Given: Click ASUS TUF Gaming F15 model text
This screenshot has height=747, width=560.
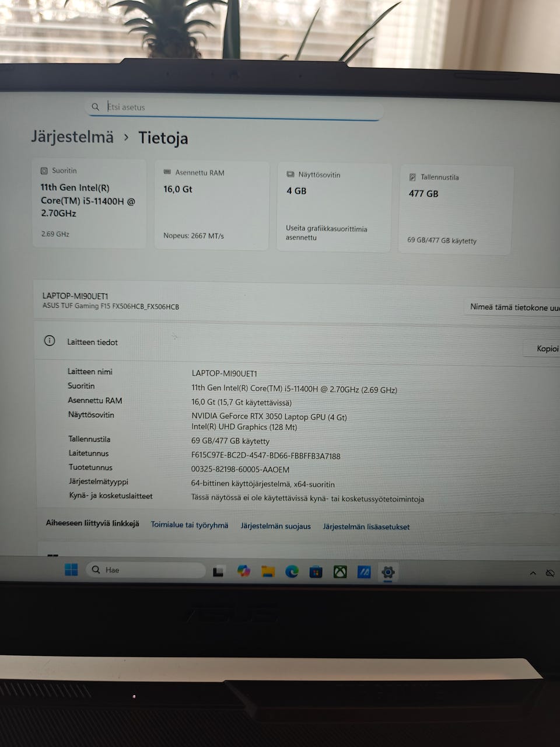Looking at the screenshot, I should point(111,306).
